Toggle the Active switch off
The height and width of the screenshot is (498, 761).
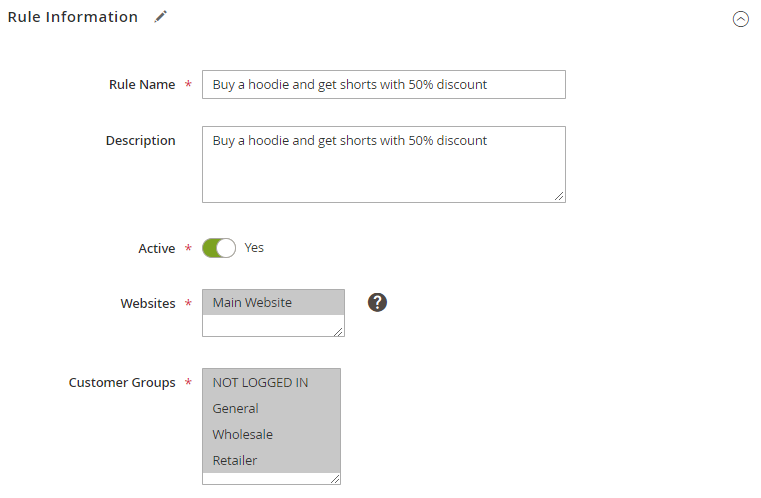(219, 248)
